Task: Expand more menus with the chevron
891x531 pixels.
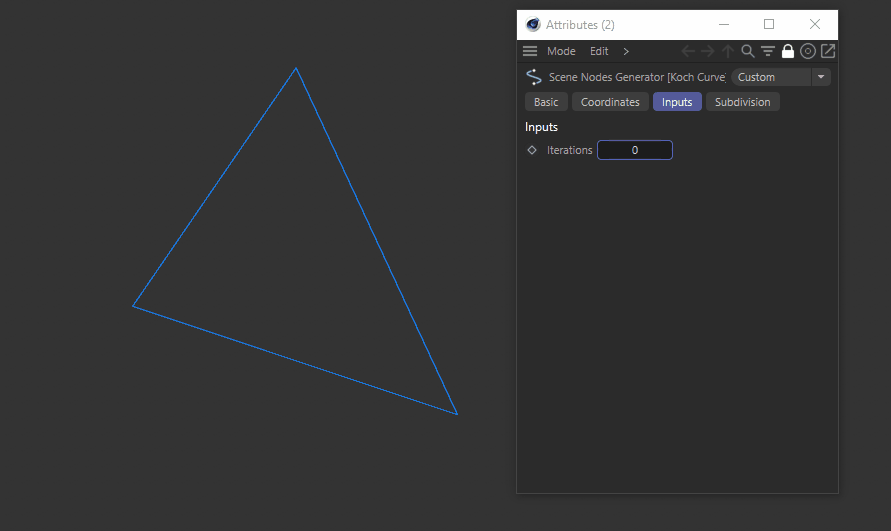Action: click(x=626, y=51)
